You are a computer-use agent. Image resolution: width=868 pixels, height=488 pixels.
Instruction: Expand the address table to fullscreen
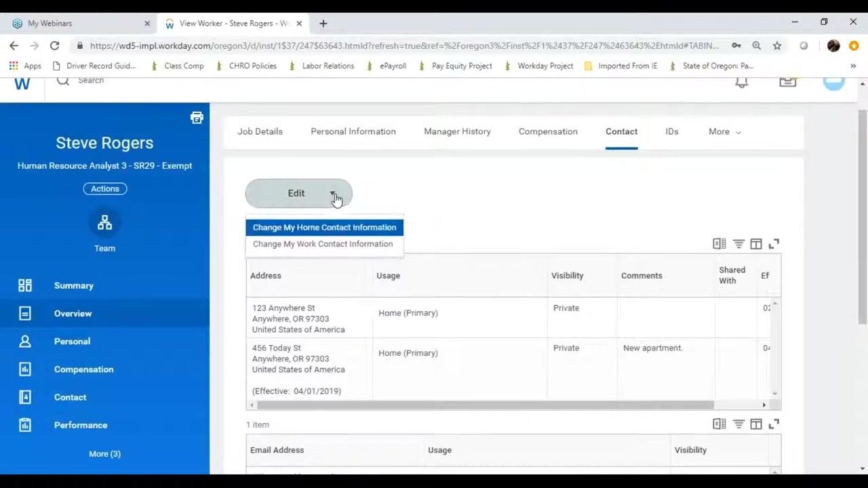click(774, 244)
